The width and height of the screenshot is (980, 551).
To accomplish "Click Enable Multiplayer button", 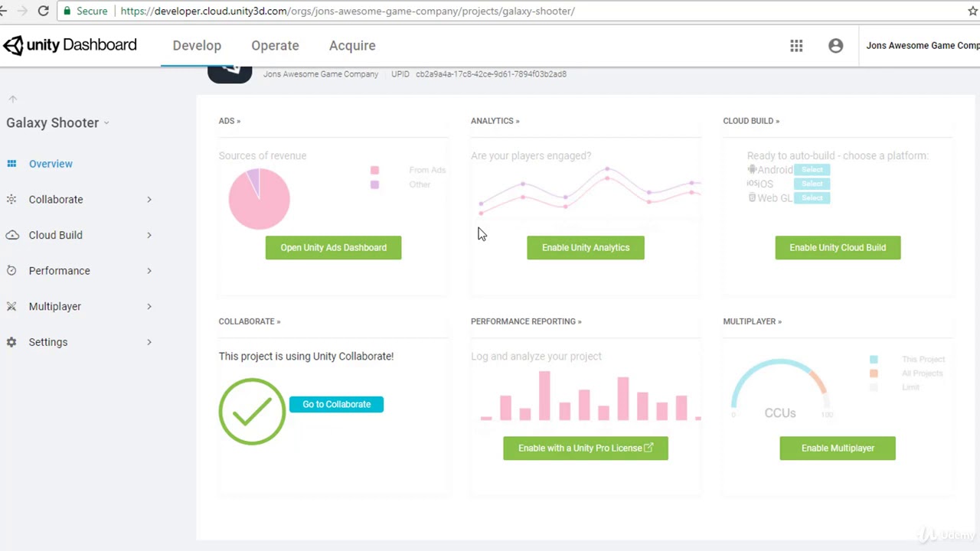I will click(x=838, y=448).
